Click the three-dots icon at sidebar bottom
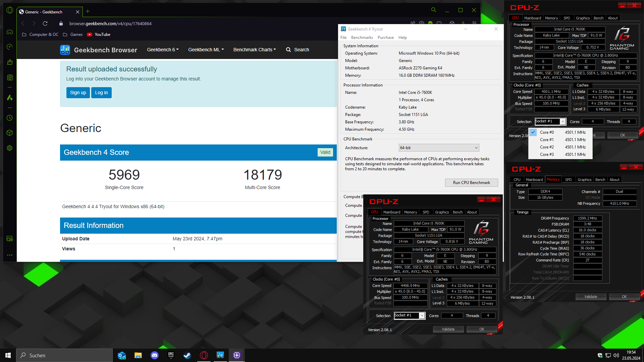 point(10,255)
